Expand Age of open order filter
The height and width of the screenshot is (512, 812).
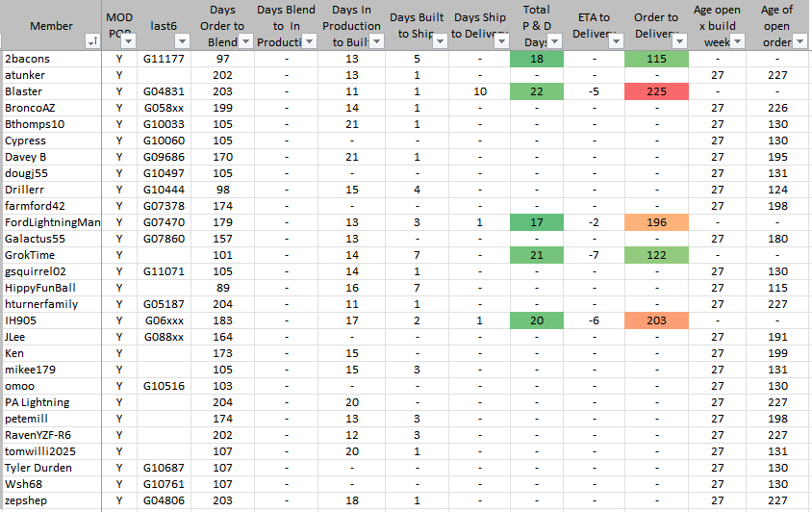click(799, 41)
